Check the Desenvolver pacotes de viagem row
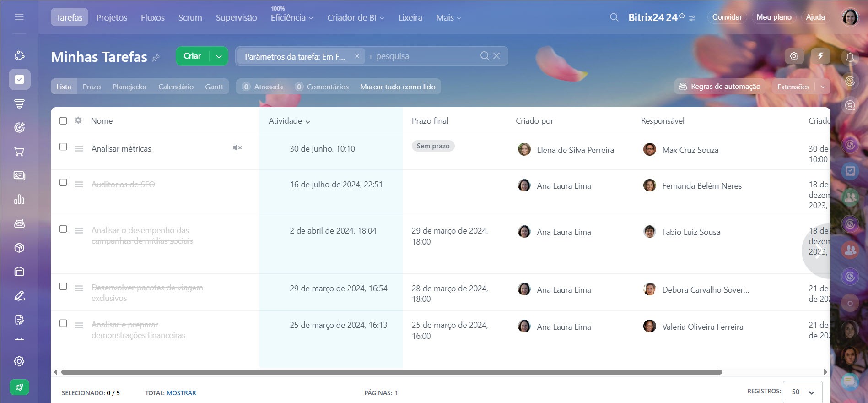 [63, 286]
